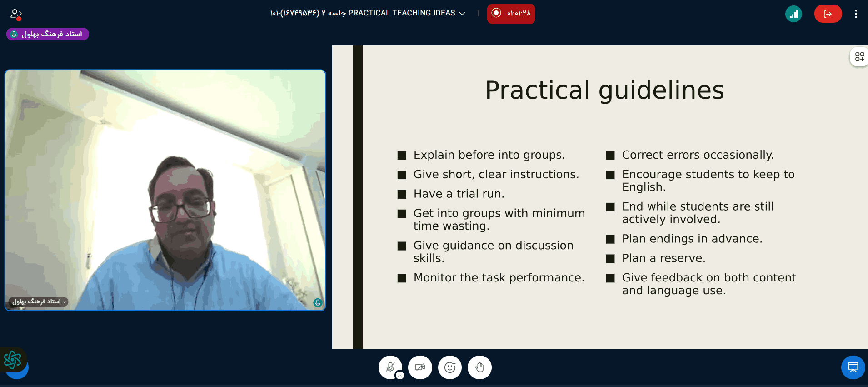Toggle presentation visibility with the blue button
The width and height of the screenshot is (868, 387).
853,367
